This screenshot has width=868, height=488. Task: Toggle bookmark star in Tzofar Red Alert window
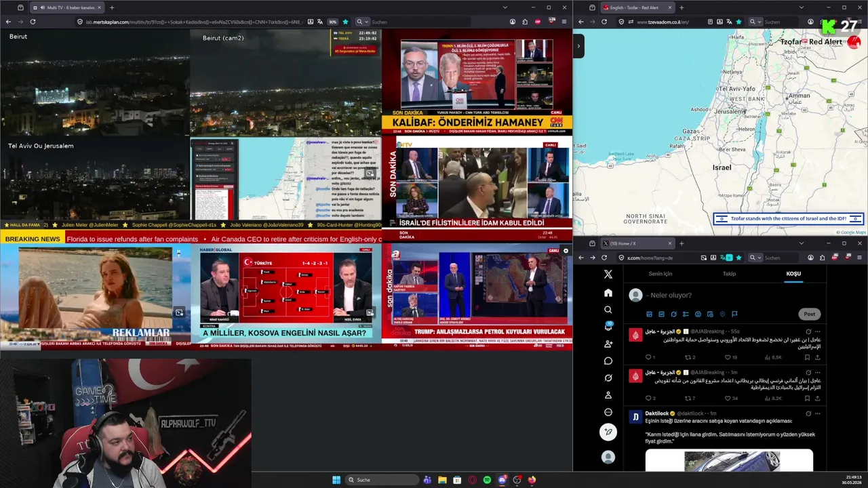pyautogui.click(x=738, y=22)
